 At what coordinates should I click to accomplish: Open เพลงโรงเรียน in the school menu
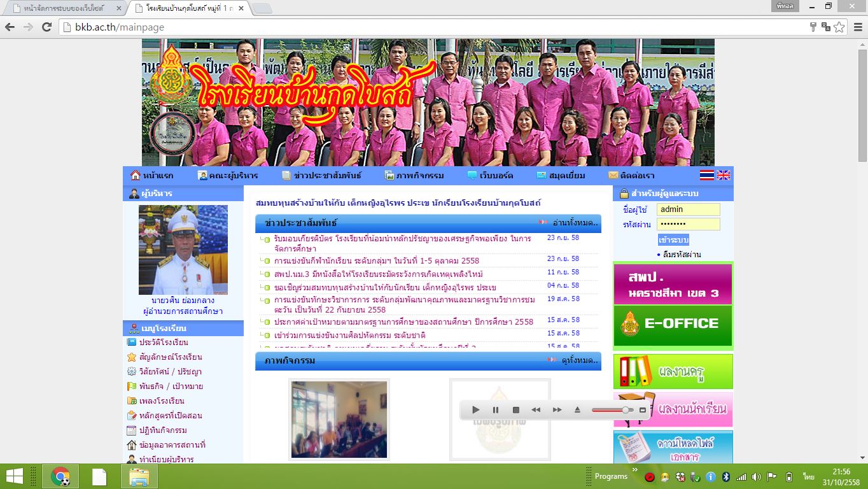tap(162, 401)
